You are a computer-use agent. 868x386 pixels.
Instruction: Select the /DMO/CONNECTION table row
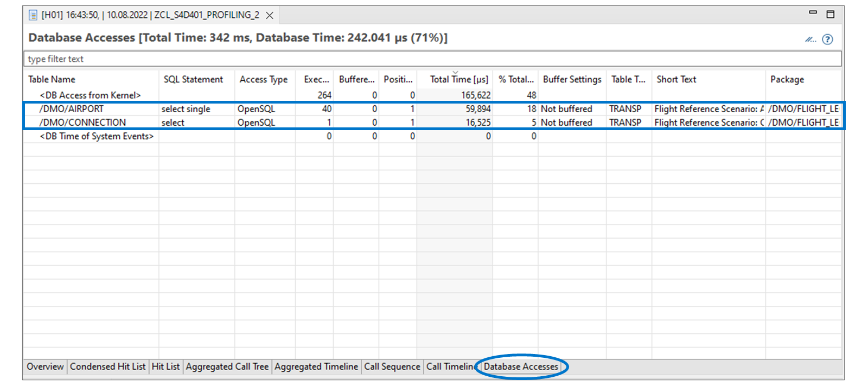click(x=432, y=123)
